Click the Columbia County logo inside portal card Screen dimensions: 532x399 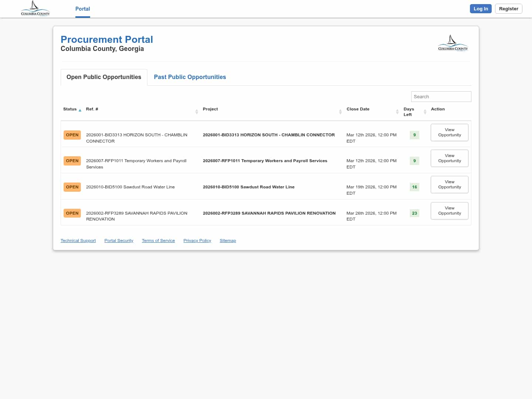tap(453, 43)
